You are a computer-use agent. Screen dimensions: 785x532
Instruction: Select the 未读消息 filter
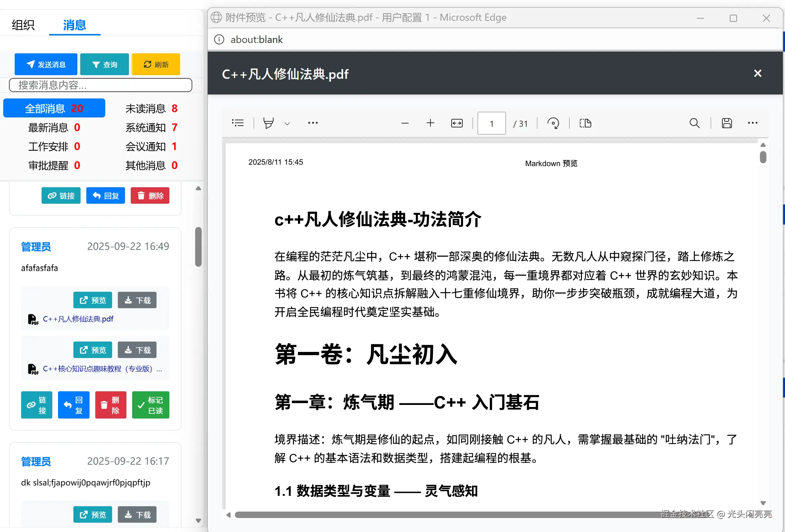click(x=151, y=108)
